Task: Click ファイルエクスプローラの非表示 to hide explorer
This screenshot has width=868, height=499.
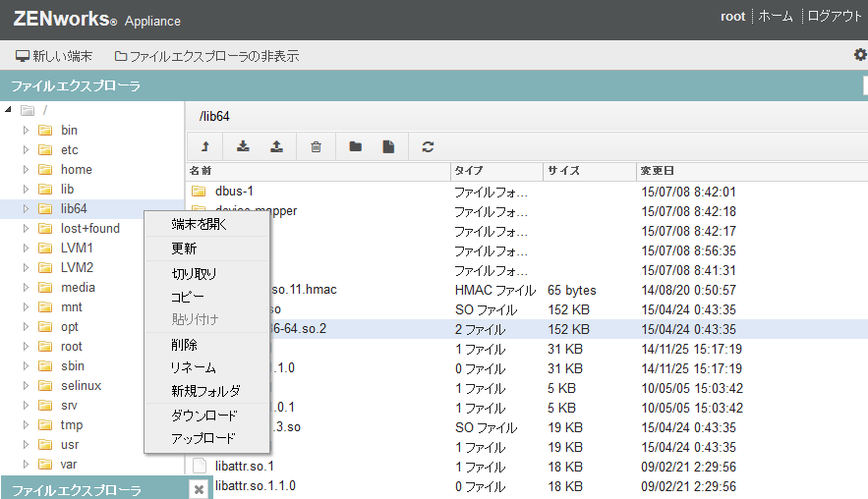Action: (x=206, y=56)
